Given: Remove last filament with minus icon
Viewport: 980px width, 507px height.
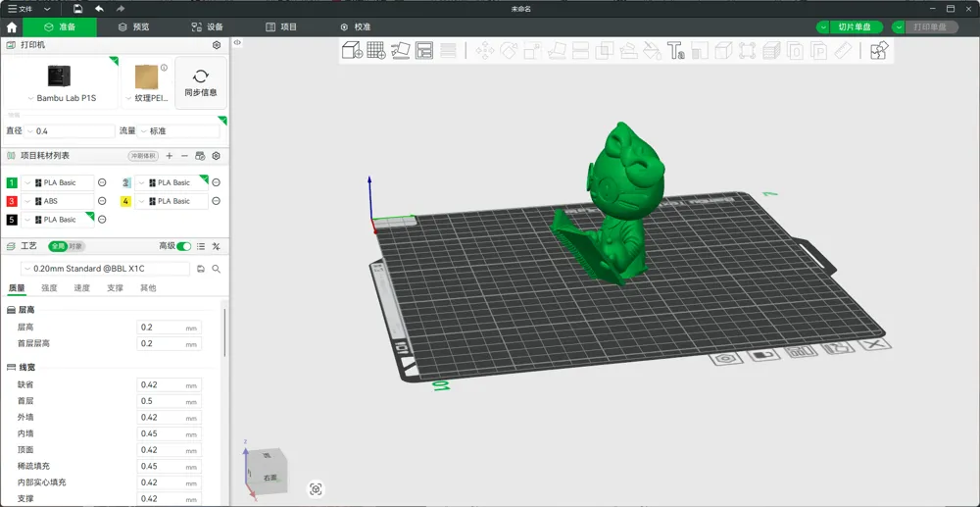Looking at the screenshot, I should pyautogui.click(x=184, y=156).
